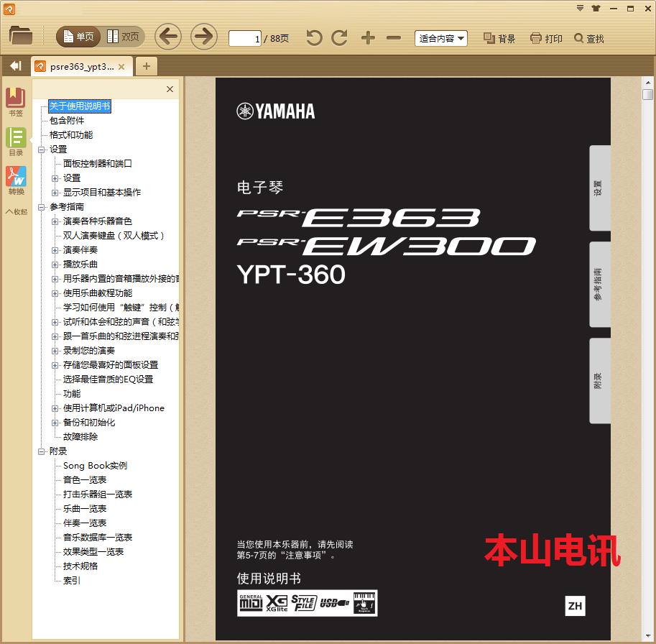Expand the 演奏伴奏 node
Screen dimensions: 656x644
(55, 250)
